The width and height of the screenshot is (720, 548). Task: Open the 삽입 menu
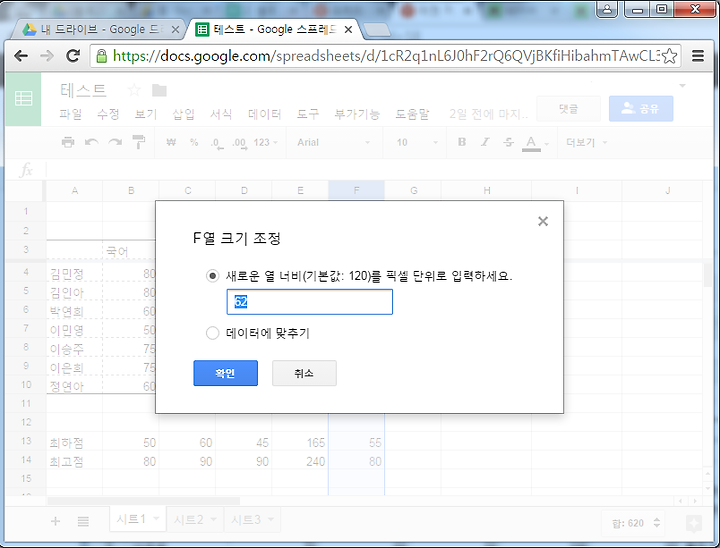tap(184, 114)
